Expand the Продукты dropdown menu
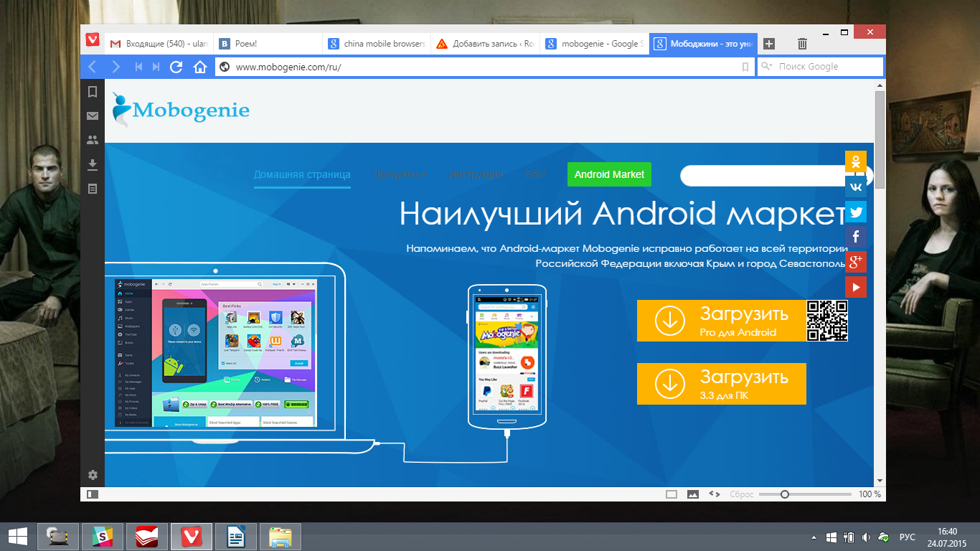980x551 pixels. 400,174
